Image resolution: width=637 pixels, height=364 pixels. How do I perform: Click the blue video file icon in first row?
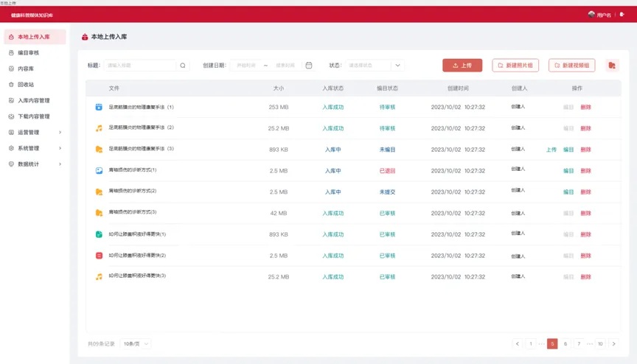click(99, 107)
